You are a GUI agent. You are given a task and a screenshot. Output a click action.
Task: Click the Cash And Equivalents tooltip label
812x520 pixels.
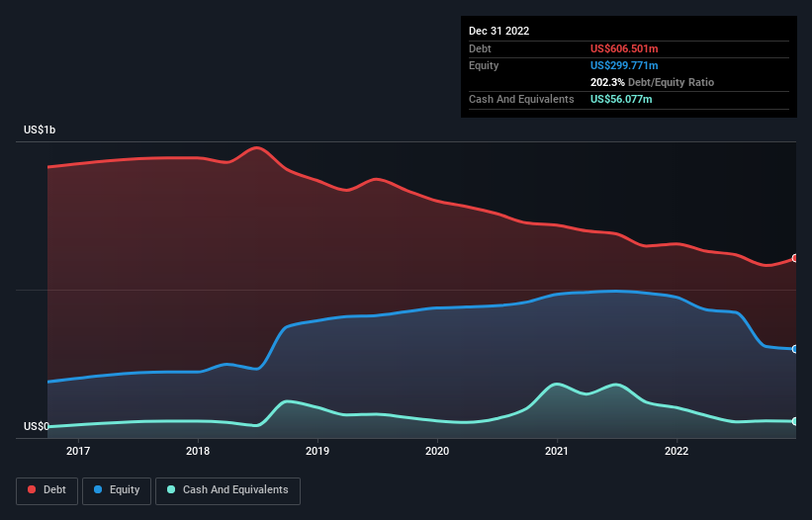click(x=521, y=99)
